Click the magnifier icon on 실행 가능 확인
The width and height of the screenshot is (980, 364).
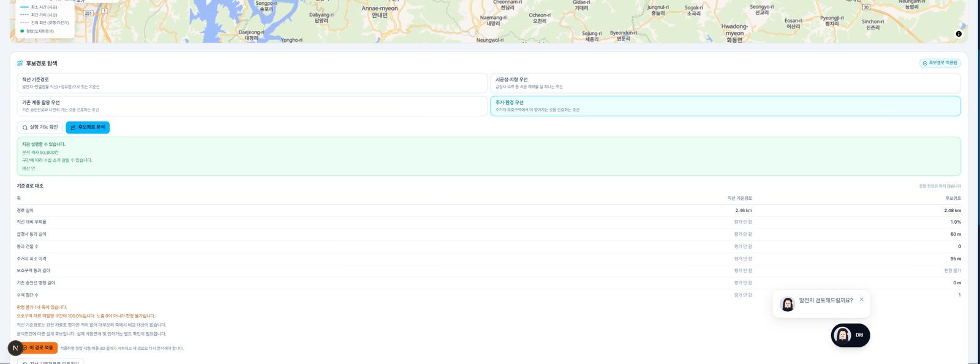pyautogui.click(x=25, y=127)
